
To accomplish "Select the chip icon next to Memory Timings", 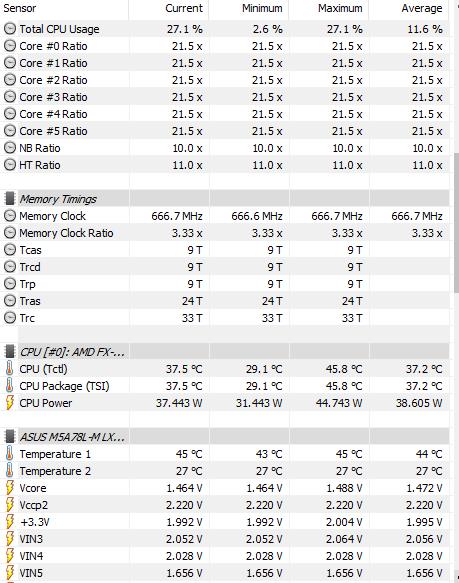I will click(x=10, y=199).
